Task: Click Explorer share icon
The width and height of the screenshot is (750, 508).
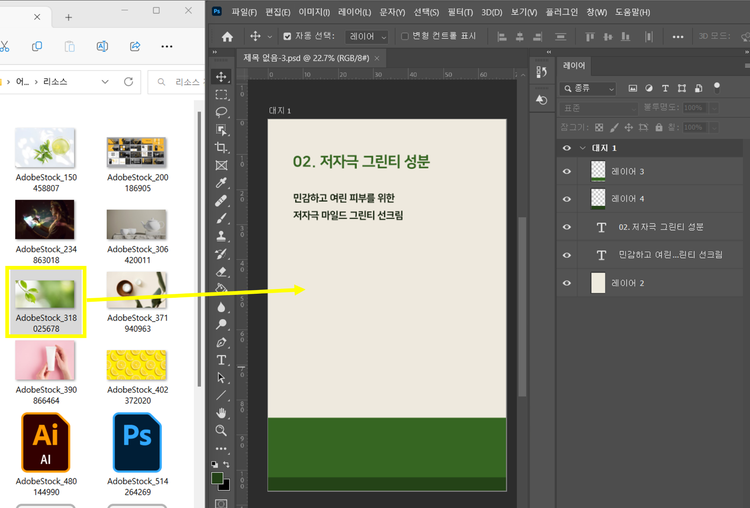Action: click(x=135, y=46)
